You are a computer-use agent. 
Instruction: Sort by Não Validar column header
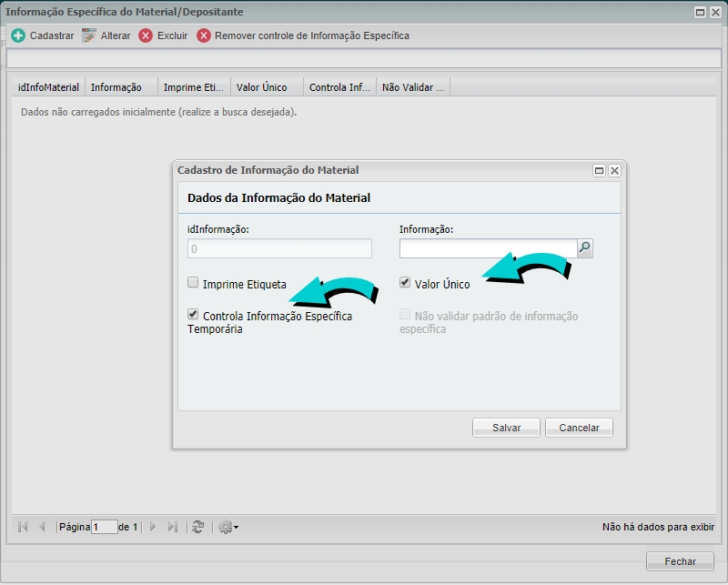point(413,87)
